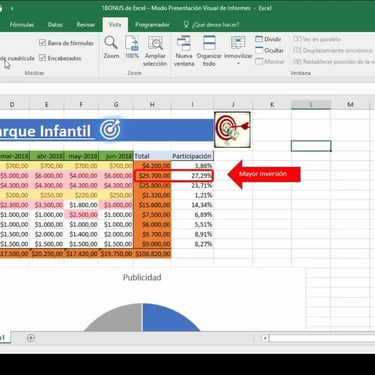Click the blue chart segment
375x375 pixels.
pyautogui.click(x=167, y=319)
